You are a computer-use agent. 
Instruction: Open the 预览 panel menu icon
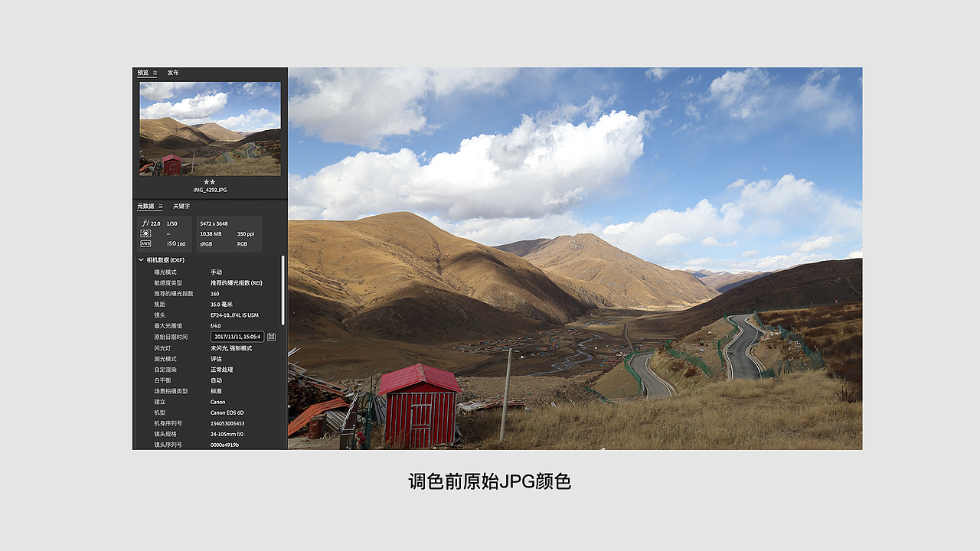[x=155, y=73]
